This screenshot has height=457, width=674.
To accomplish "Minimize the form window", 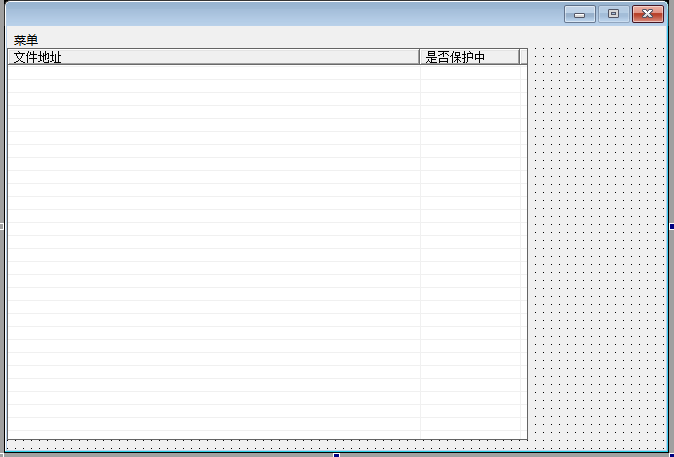I will click(x=579, y=14).
